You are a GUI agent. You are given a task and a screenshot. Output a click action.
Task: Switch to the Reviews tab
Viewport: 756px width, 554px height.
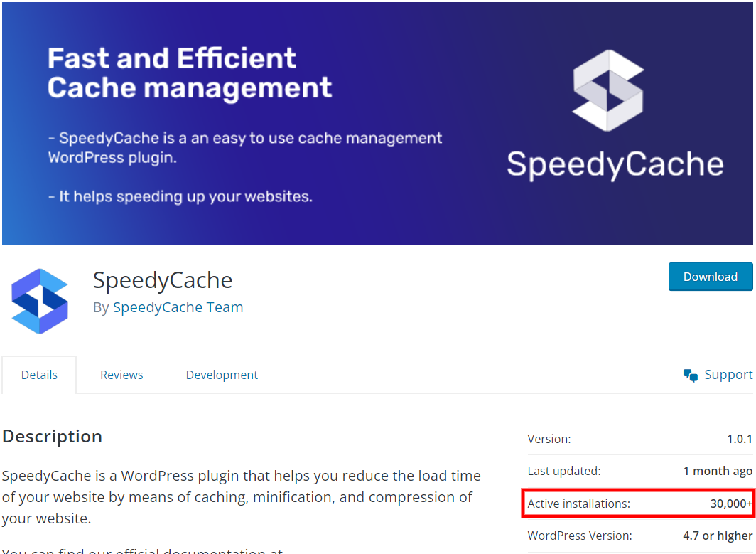click(x=121, y=375)
